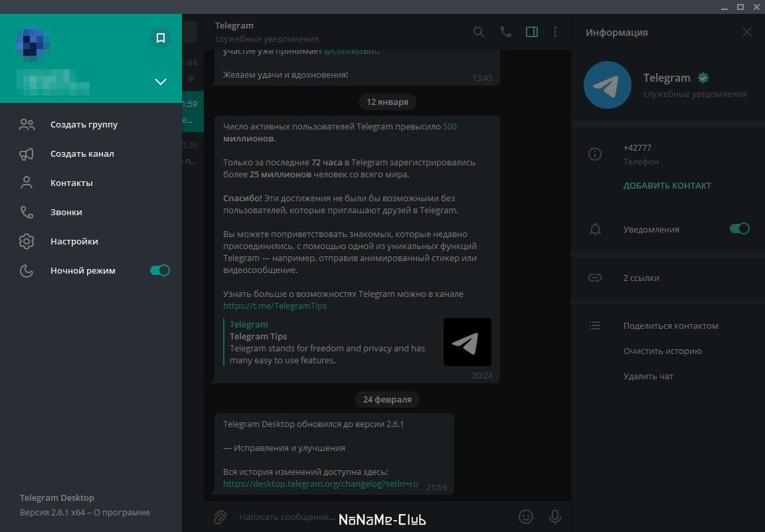The width and height of the screenshot is (765, 532).
Task: Toggle the Уведомления switch
Action: 740,228
